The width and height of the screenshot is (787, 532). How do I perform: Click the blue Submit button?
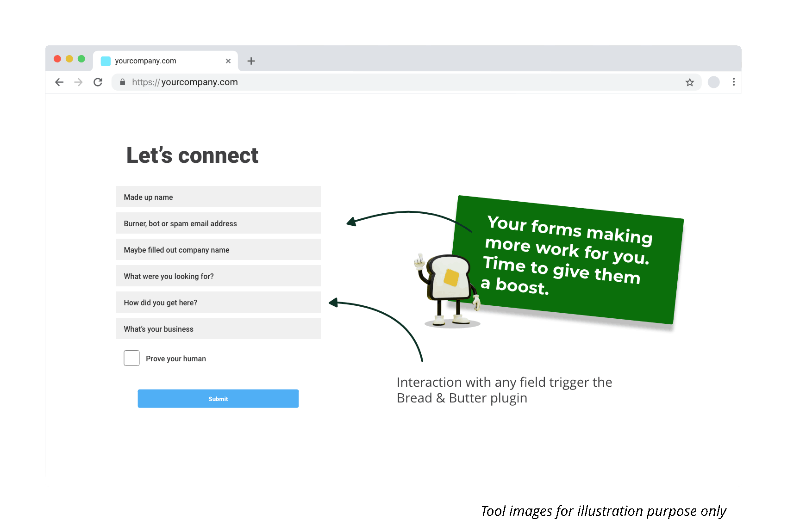click(218, 398)
